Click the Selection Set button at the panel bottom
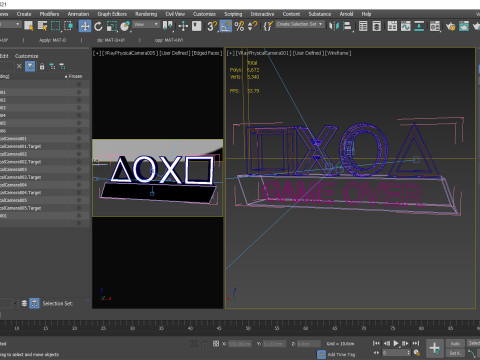The height and width of the screenshot is (360, 480). tap(57, 303)
